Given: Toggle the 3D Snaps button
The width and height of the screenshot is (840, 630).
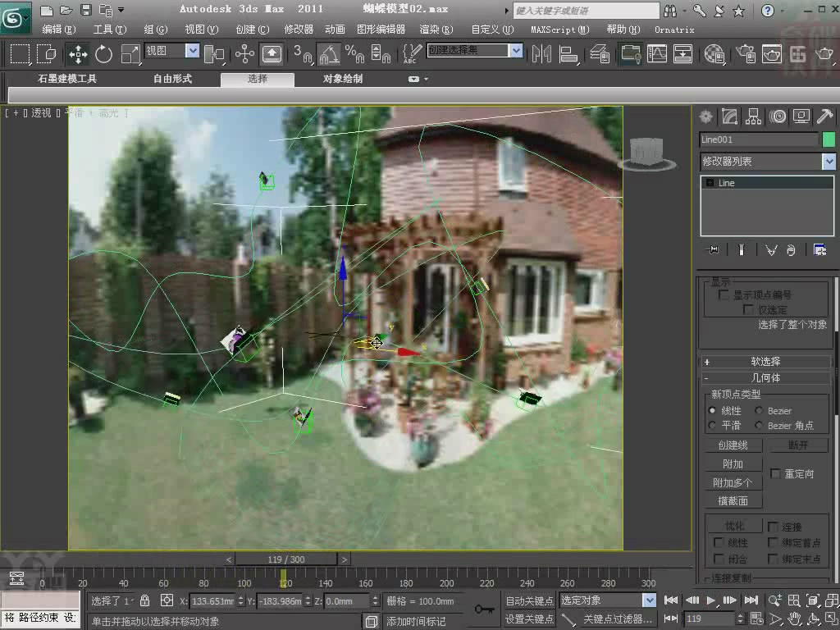Looking at the screenshot, I should coord(304,53).
